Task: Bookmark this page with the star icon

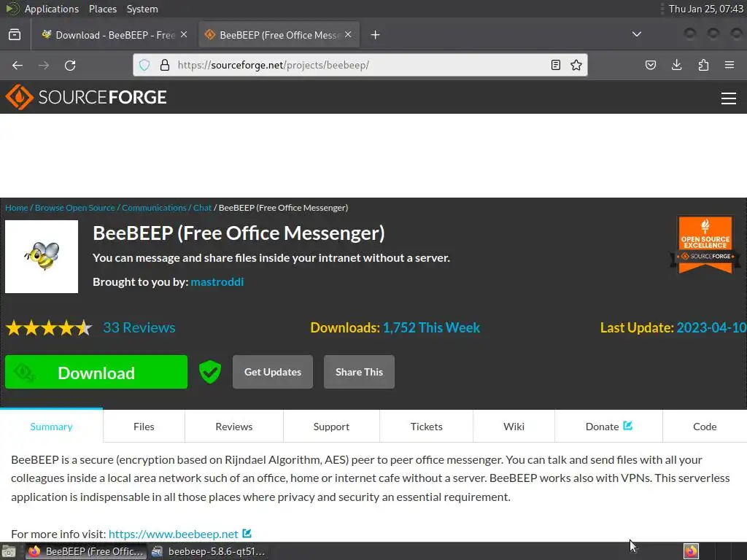Action: pyautogui.click(x=576, y=65)
